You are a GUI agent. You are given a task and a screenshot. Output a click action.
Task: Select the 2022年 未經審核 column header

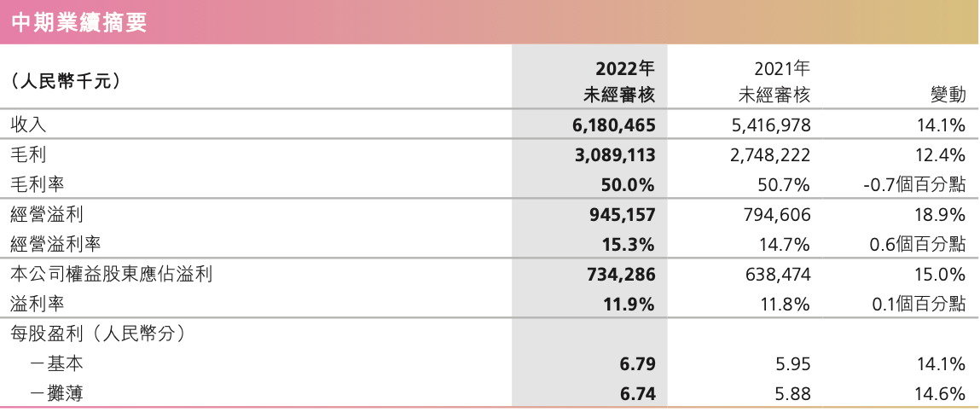[619, 80]
